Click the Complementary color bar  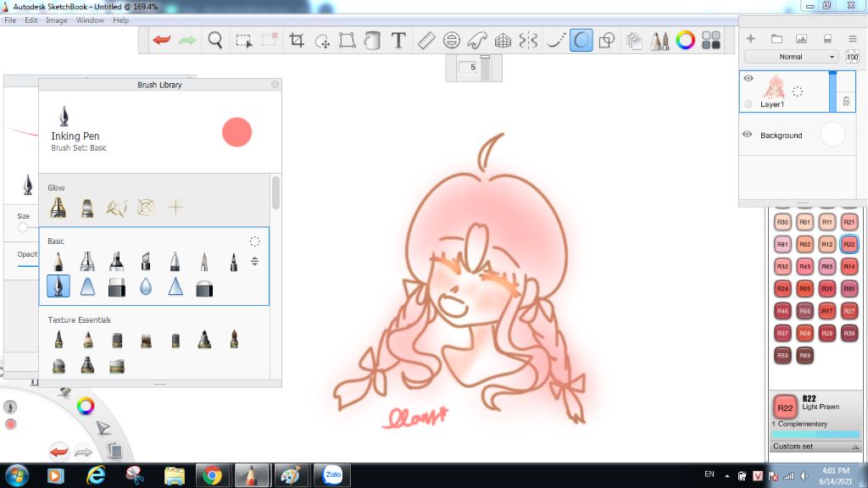tap(816, 435)
